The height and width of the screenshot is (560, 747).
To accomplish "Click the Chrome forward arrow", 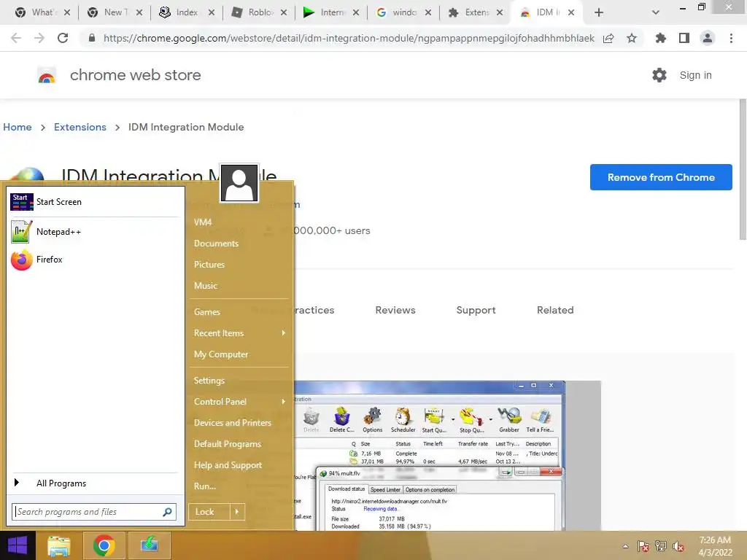I will tap(39, 38).
